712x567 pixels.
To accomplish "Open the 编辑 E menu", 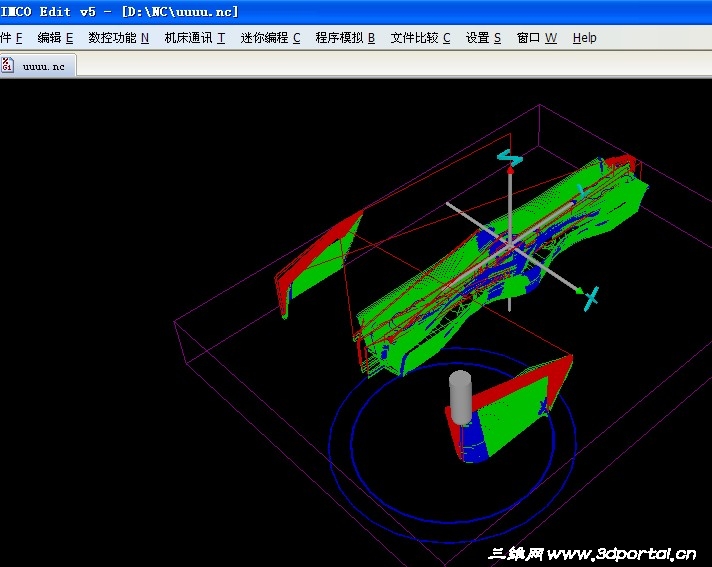I will coord(55,38).
